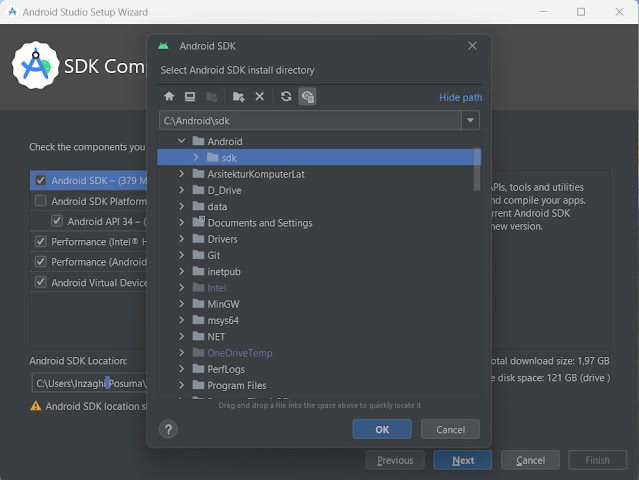Expand the D_Drive folder
Screen dimensions: 639x480
tap(181, 190)
